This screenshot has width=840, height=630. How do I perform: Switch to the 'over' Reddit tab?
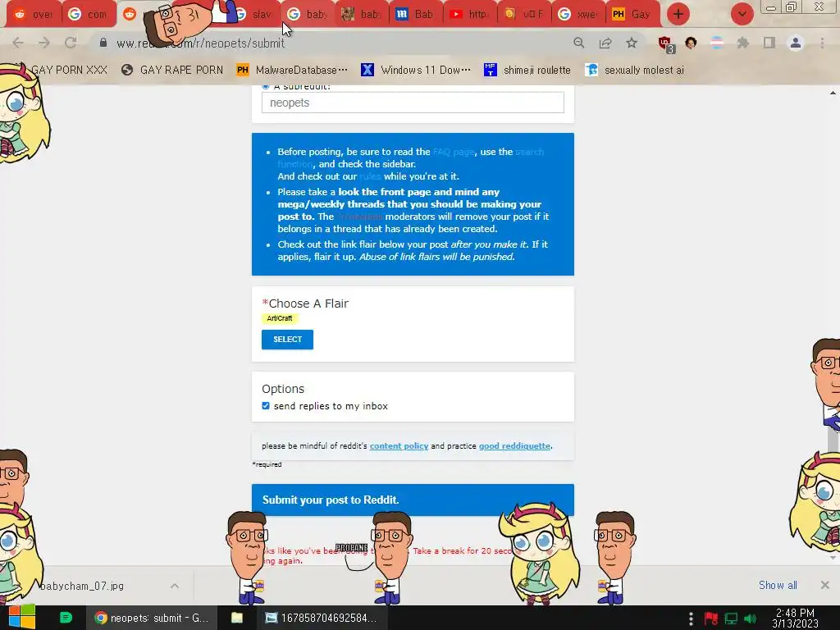click(34, 14)
